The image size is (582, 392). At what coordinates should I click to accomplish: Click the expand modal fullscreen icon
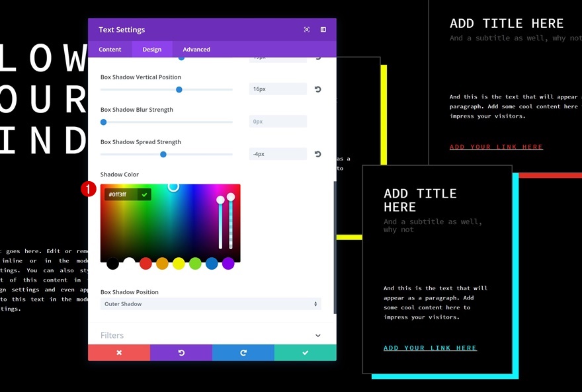pyautogui.click(x=307, y=30)
